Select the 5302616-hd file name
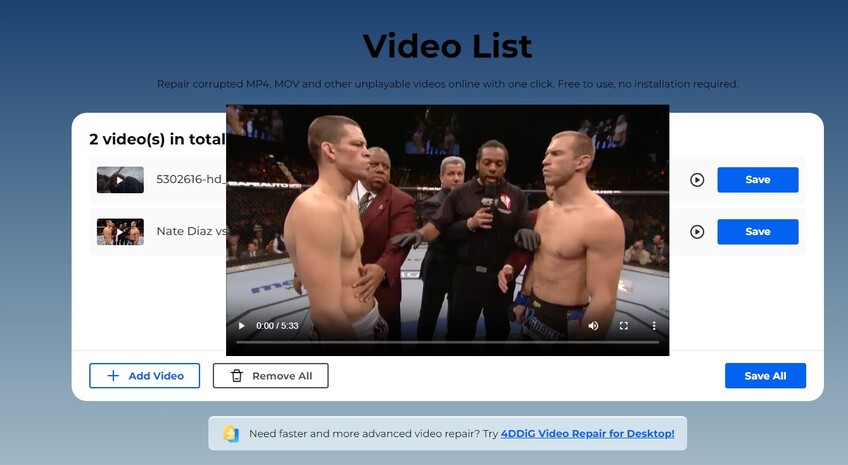848x465 pixels. pyautogui.click(x=191, y=180)
